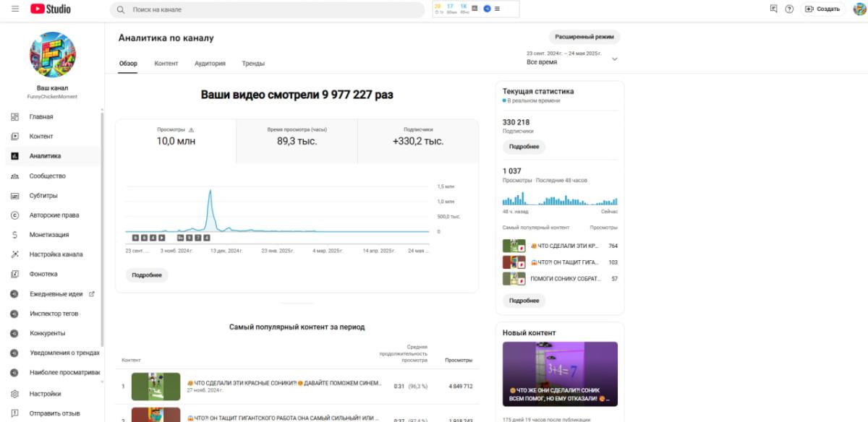Switch to the Обзор tab
This screenshot has width=868, height=422.
click(x=128, y=64)
